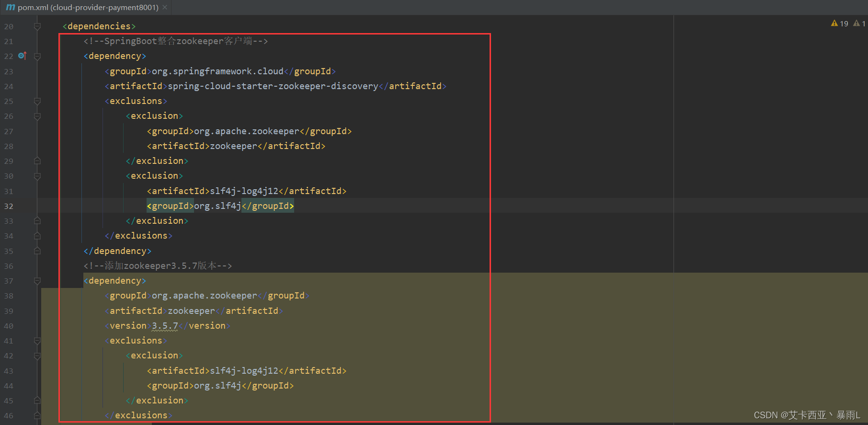Image resolution: width=868 pixels, height=425 pixels.
Task: Click fold end marker at line 33
Action: 37,221
